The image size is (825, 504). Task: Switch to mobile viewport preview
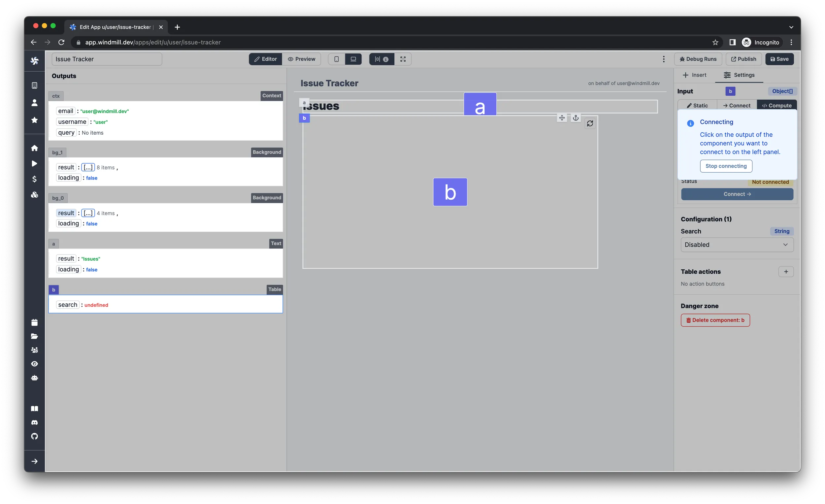[x=337, y=59]
